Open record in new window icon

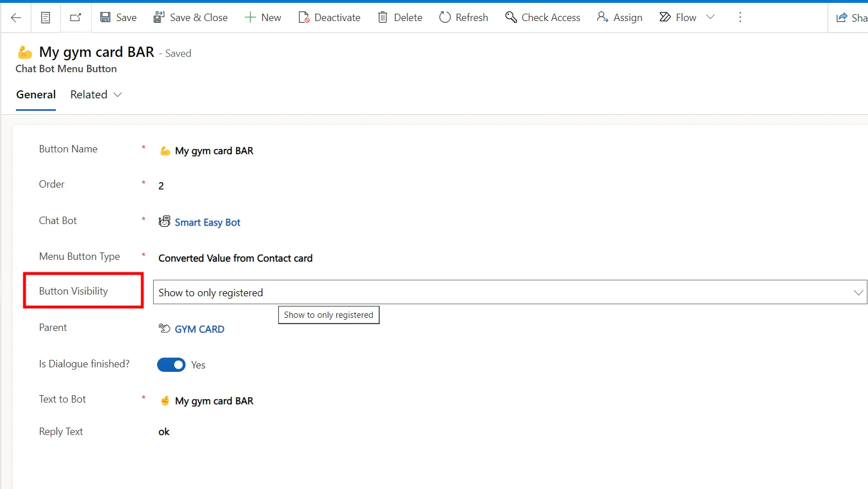point(75,18)
